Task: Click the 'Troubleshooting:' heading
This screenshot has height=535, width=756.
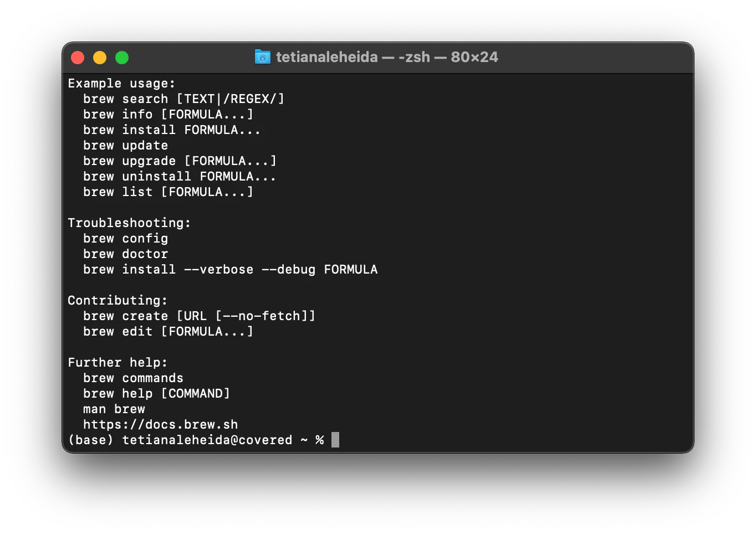Action: click(129, 223)
